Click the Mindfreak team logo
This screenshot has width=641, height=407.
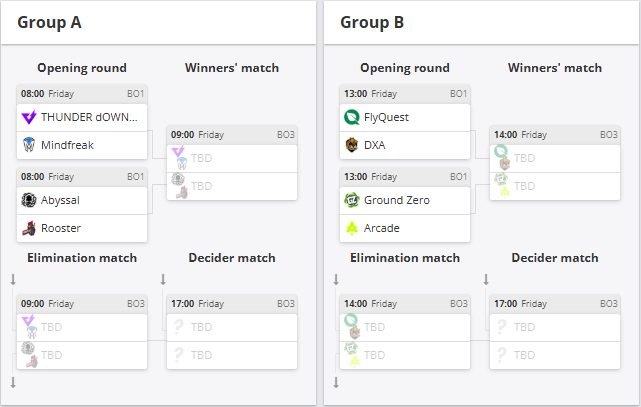29,145
